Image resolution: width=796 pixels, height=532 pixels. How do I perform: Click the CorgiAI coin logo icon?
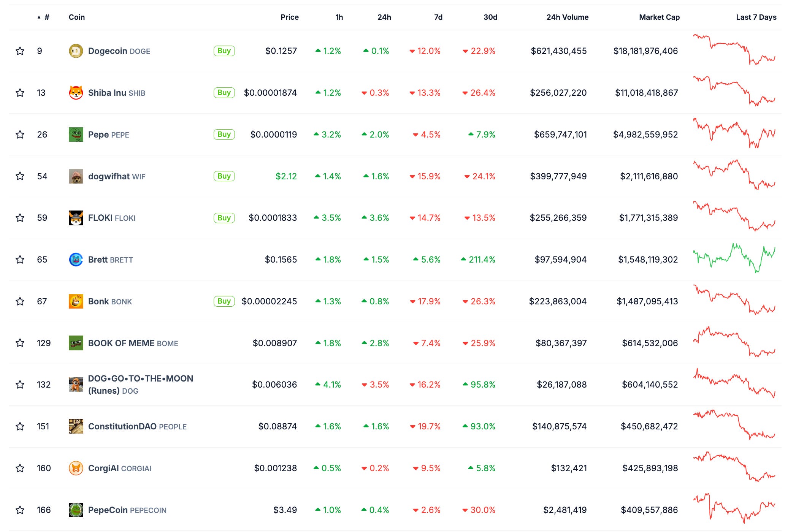(x=76, y=468)
